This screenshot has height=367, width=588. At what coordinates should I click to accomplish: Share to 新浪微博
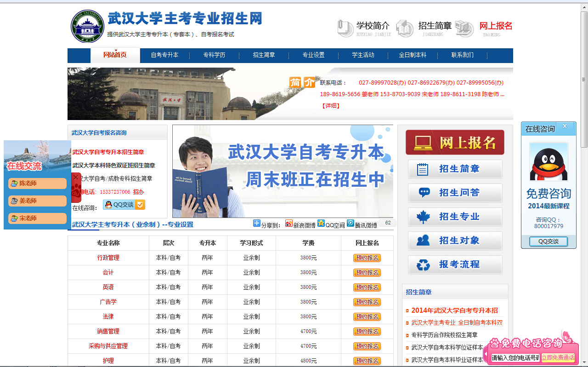click(300, 224)
